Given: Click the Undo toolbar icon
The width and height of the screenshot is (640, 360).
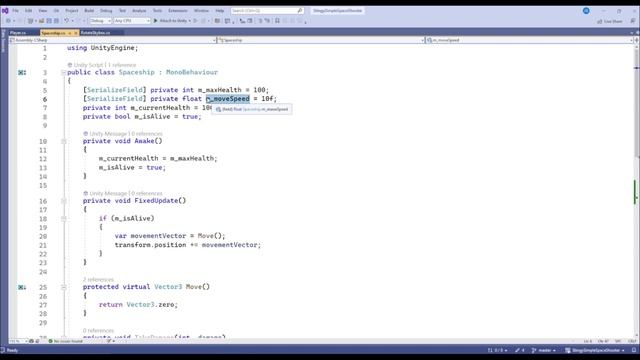Looking at the screenshot, I should click(x=67, y=20).
